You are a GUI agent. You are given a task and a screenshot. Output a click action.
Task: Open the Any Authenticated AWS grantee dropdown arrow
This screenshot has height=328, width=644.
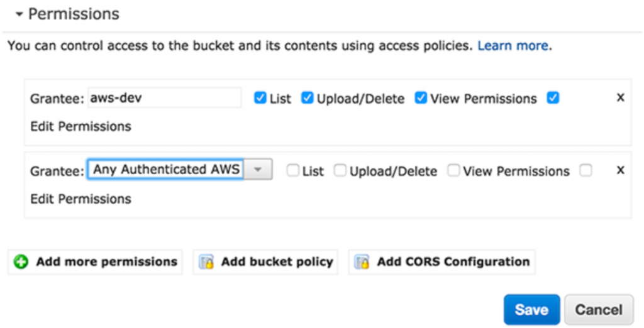point(258,169)
